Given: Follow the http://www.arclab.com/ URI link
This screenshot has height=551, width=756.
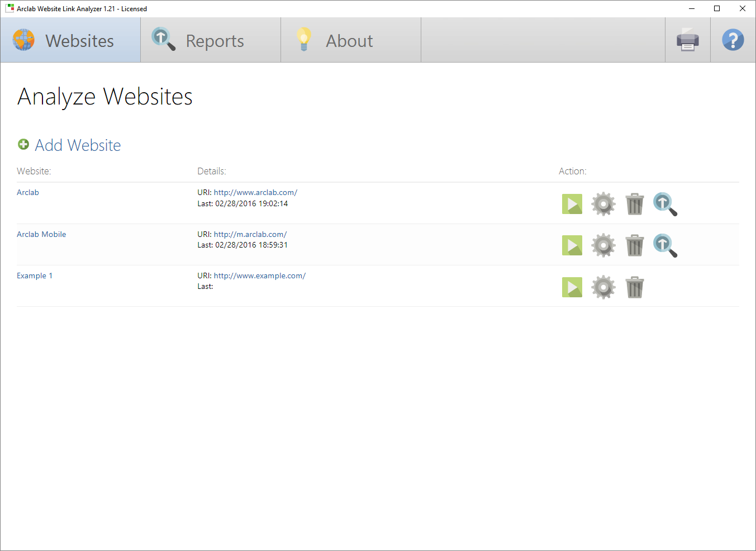Looking at the screenshot, I should pos(255,193).
